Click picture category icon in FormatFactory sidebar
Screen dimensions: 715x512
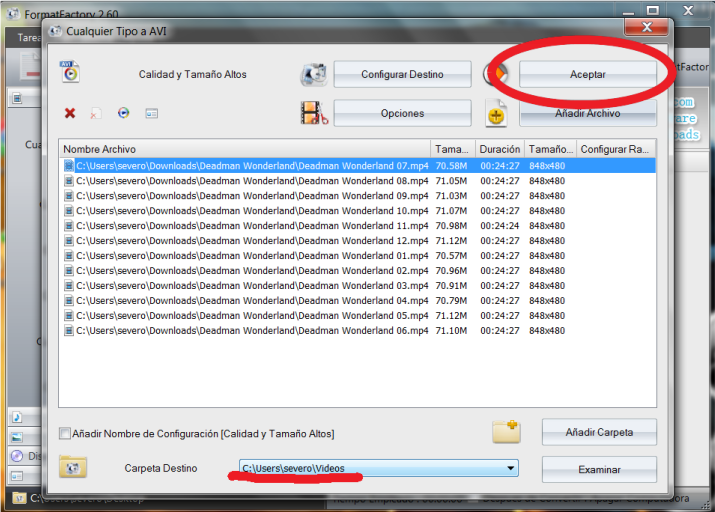17,437
